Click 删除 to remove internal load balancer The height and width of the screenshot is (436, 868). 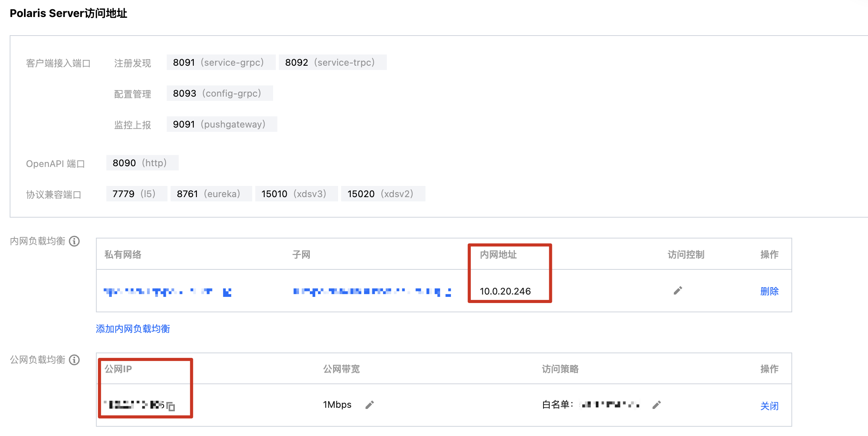(x=769, y=291)
